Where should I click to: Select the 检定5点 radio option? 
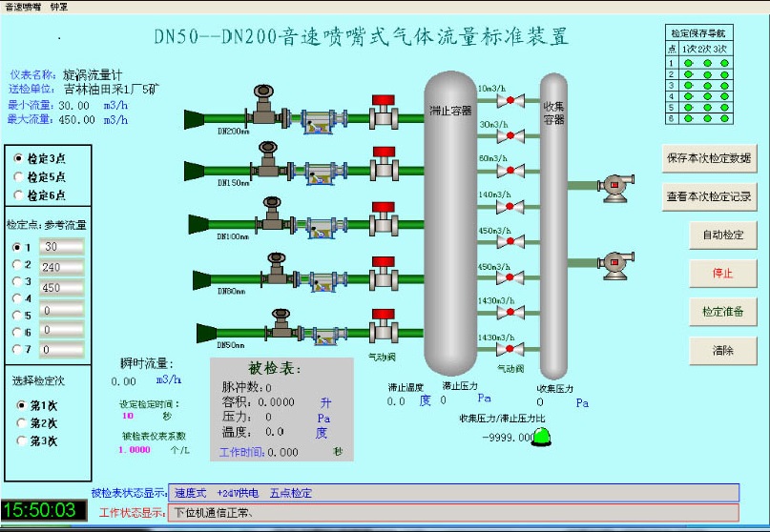point(19,176)
